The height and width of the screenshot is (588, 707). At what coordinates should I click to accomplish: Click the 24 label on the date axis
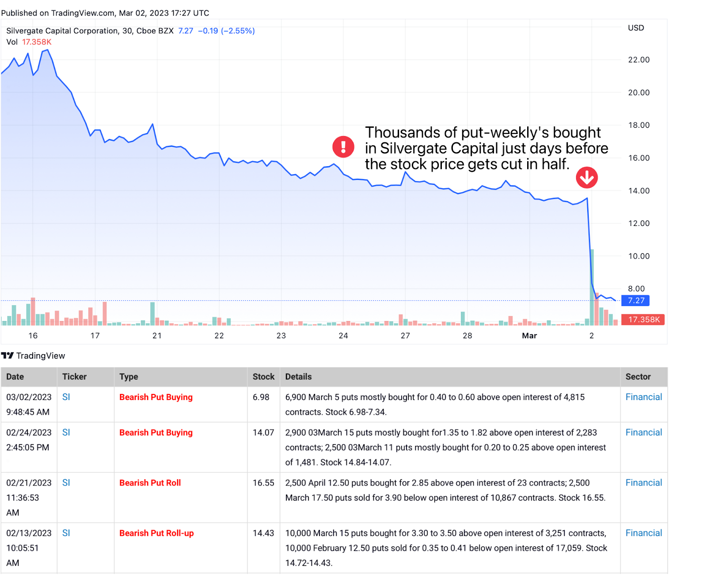coord(343,336)
